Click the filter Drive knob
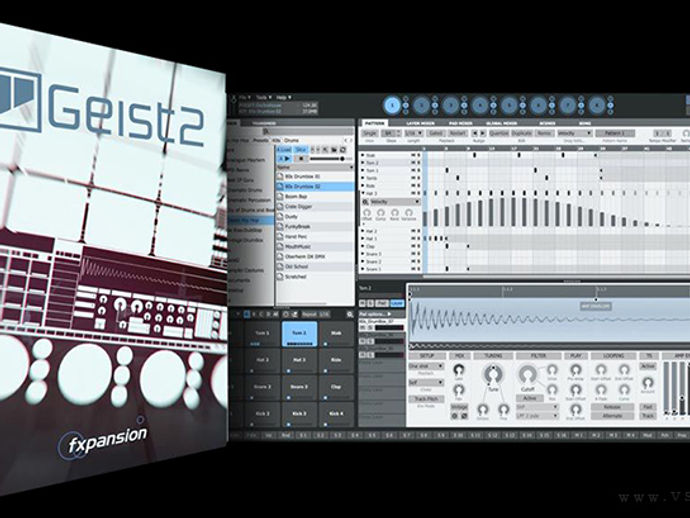The height and width of the screenshot is (518, 690). coord(552,370)
